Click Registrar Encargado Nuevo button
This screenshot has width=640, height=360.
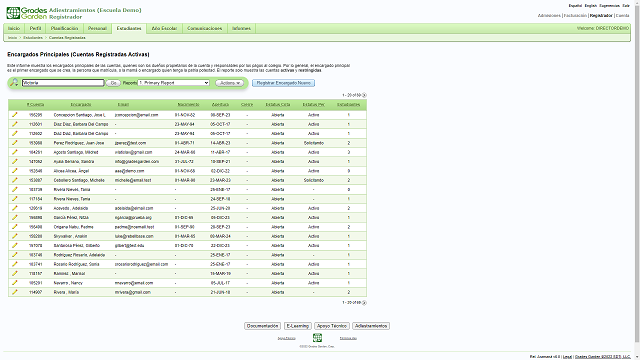(283, 83)
